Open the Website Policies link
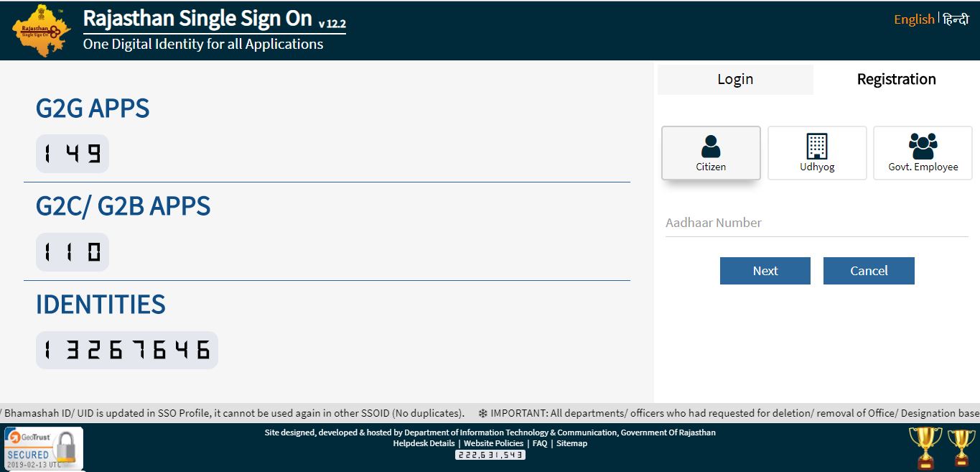The image size is (980, 472). pos(493,443)
